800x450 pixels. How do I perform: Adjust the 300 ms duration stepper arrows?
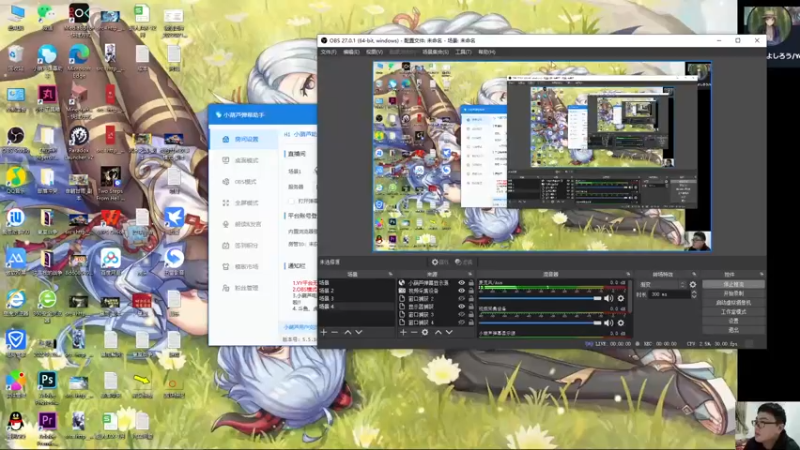[x=693, y=294]
